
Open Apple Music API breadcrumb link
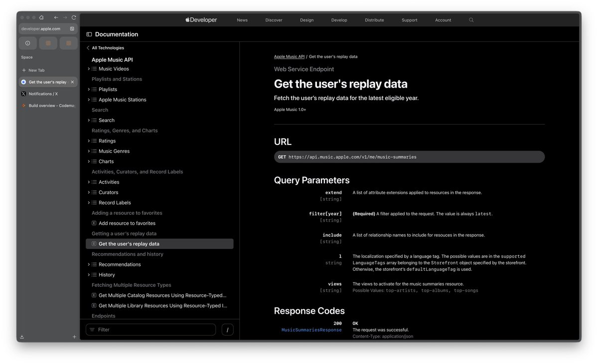point(289,57)
